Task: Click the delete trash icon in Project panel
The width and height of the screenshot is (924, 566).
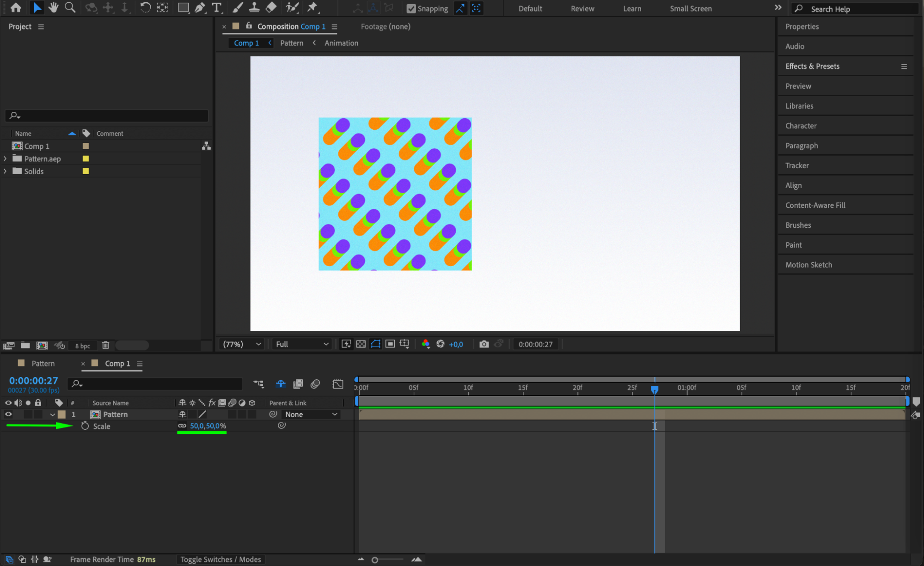Action: [105, 346]
